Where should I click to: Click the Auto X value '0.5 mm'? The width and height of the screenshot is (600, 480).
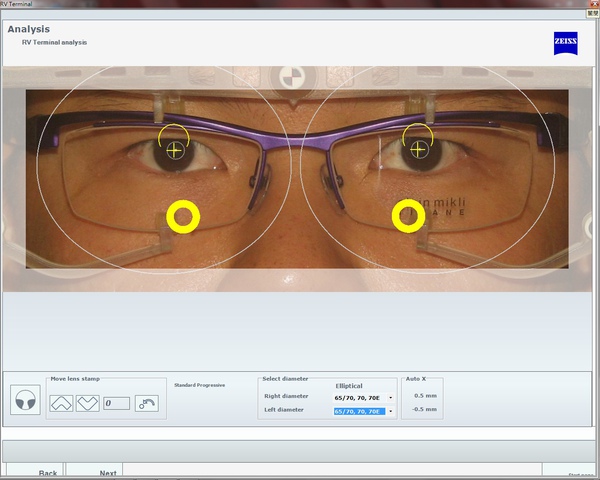click(425, 395)
